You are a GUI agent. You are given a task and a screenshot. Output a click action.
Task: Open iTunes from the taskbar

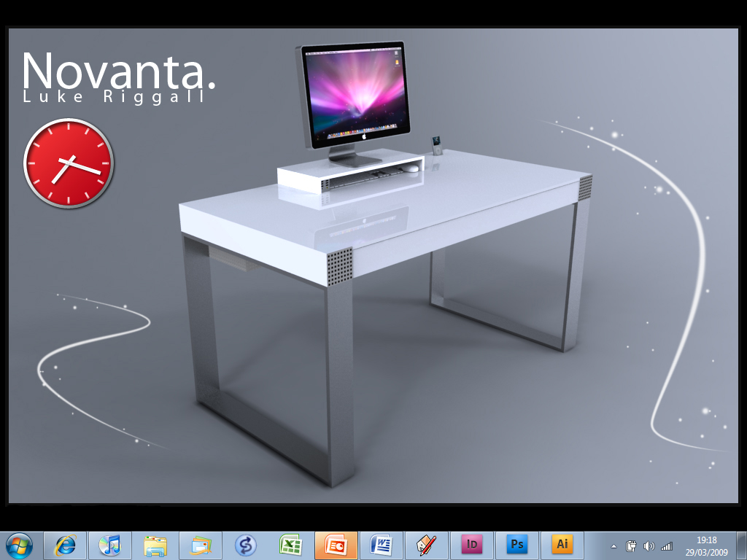[110, 545]
